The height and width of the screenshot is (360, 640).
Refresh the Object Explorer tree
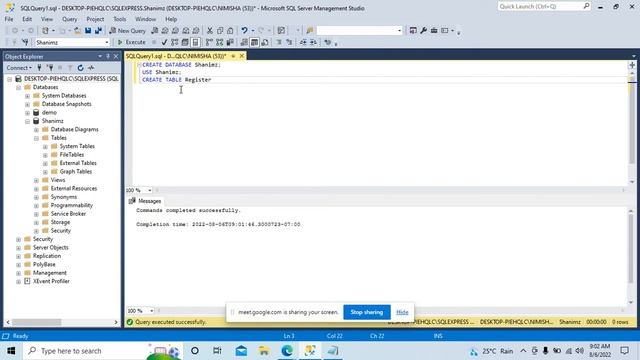point(80,68)
